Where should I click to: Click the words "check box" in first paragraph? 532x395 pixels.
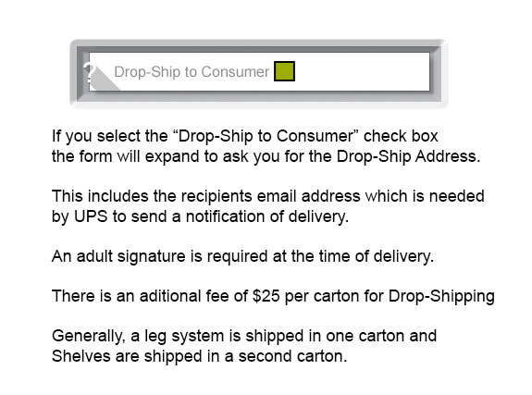(x=401, y=136)
